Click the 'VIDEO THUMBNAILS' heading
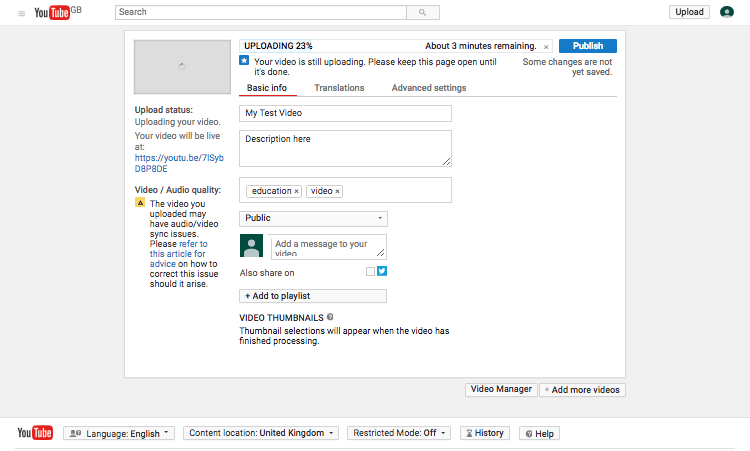The width and height of the screenshot is (750, 451). (281, 318)
